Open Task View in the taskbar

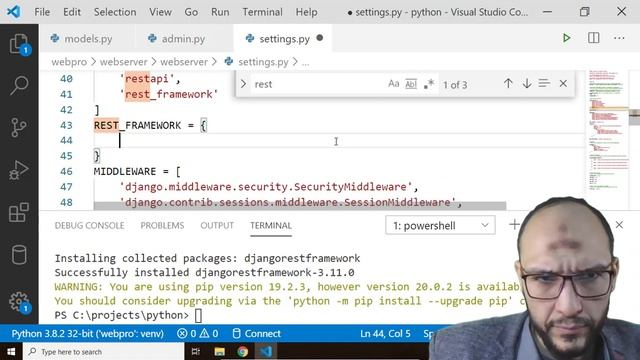[x=196, y=351]
